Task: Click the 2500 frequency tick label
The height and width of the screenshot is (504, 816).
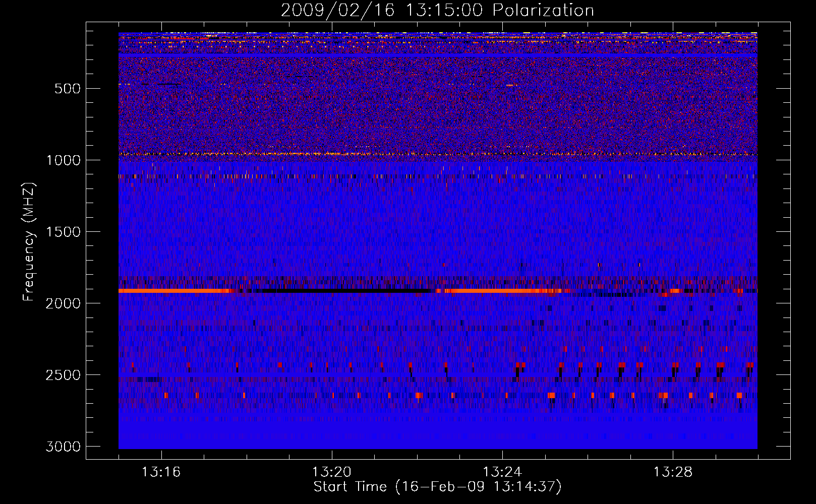Action: pos(63,375)
